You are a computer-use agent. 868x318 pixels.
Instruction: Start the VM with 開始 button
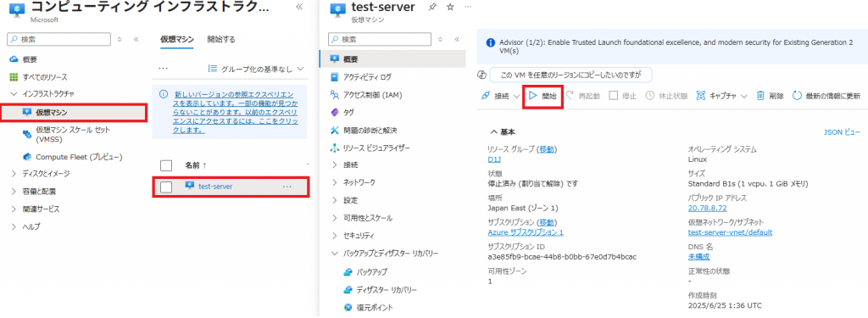(x=542, y=96)
